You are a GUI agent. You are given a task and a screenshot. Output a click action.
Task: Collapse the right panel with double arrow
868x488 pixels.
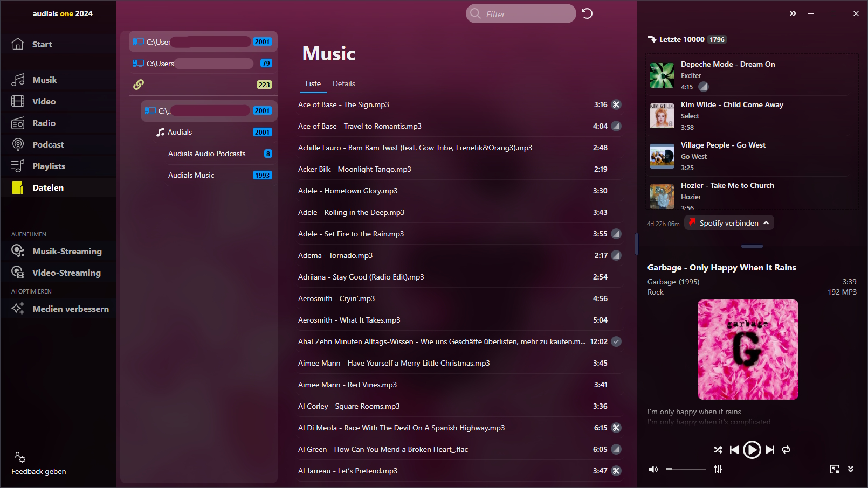coord(793,13)
